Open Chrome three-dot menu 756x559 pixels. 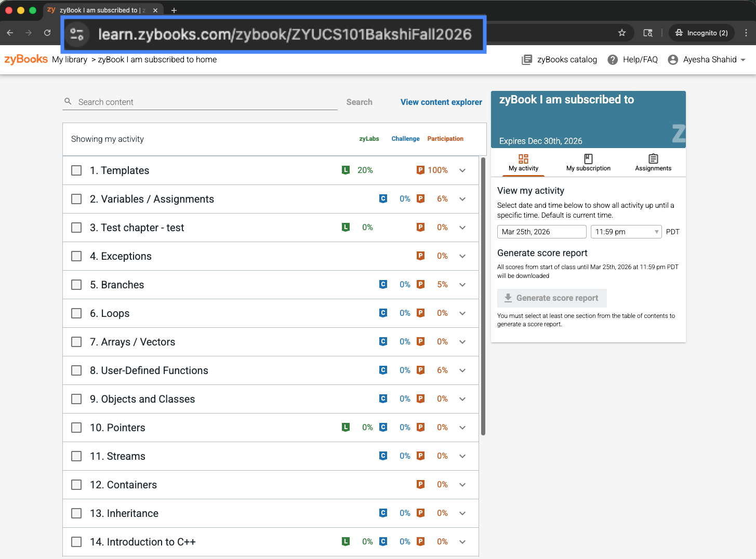click(746, 33)
